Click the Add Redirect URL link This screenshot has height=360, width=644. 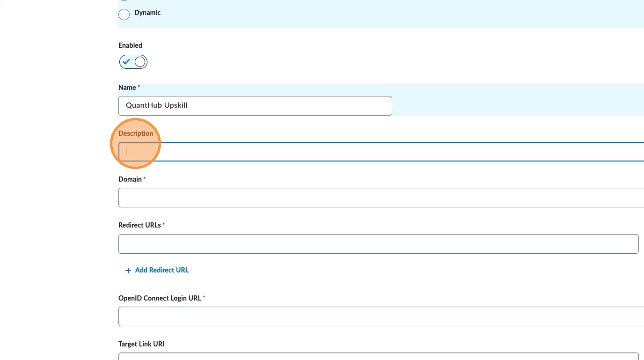click(x=161, y=270)
